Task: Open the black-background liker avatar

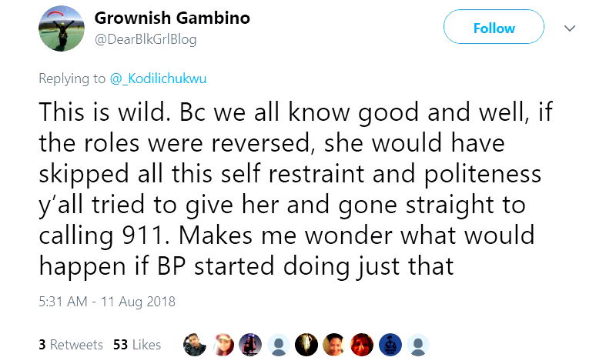Action: pyautogui.click(x=306, y=345)
